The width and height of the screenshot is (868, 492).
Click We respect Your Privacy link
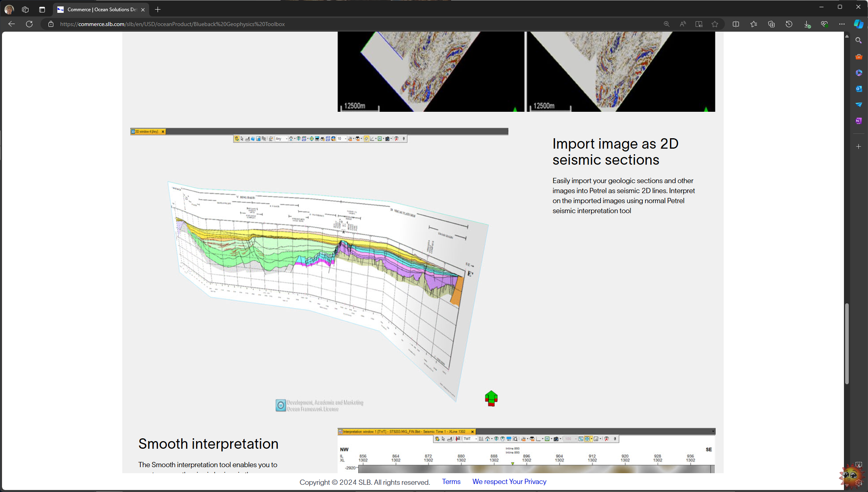point(509,482)
